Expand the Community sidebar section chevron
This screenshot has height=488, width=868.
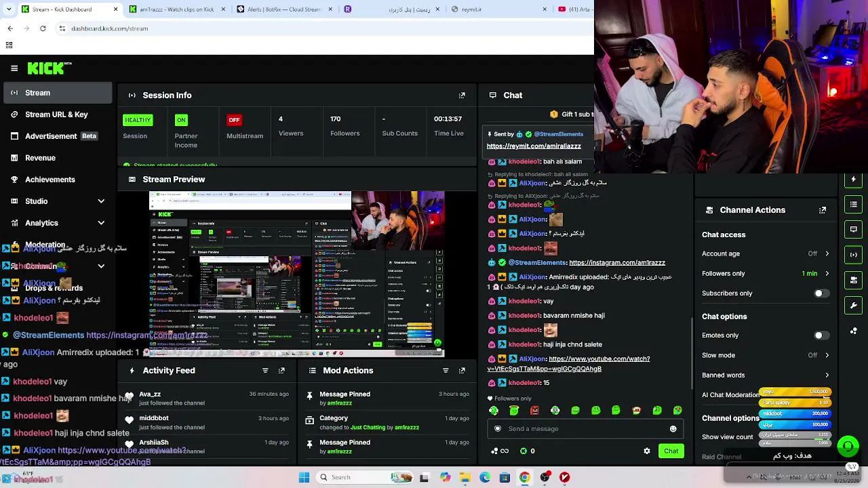(101, 266)
